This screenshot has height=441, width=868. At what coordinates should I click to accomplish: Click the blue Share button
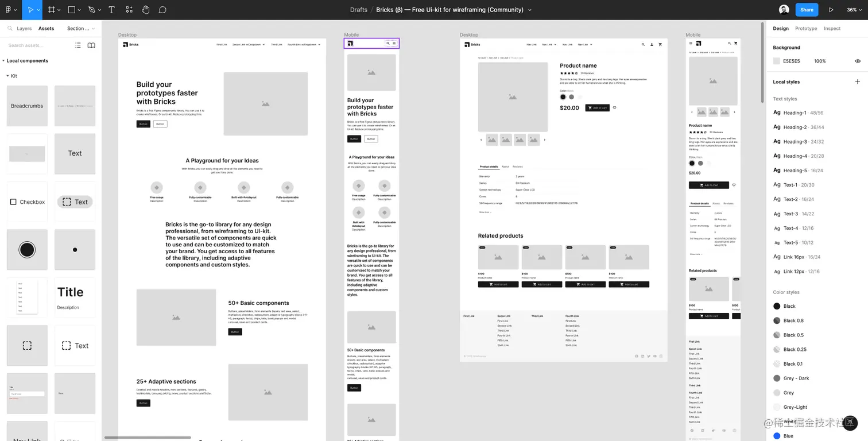pos(807,10)
